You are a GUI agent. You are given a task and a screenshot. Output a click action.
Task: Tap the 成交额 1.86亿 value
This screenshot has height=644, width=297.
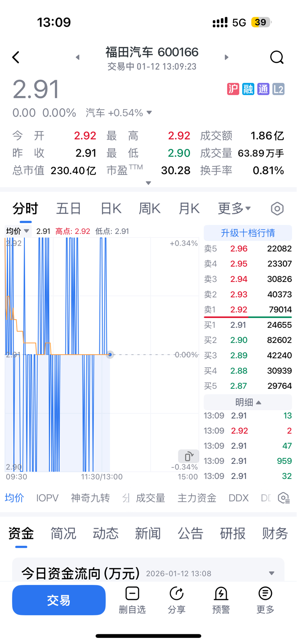tap(267, 136)
